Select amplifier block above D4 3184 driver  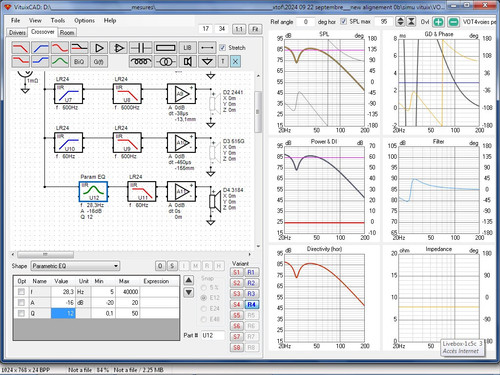click(181, 192)
